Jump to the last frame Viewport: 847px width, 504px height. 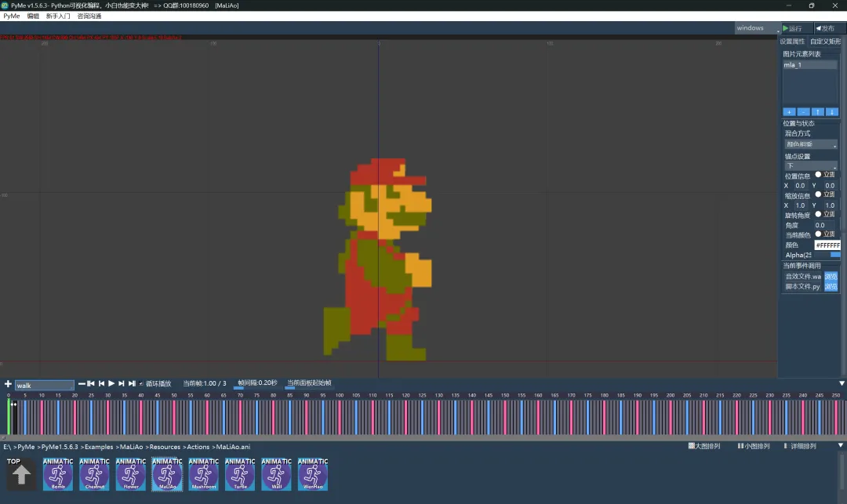click(x=132, y=383)
